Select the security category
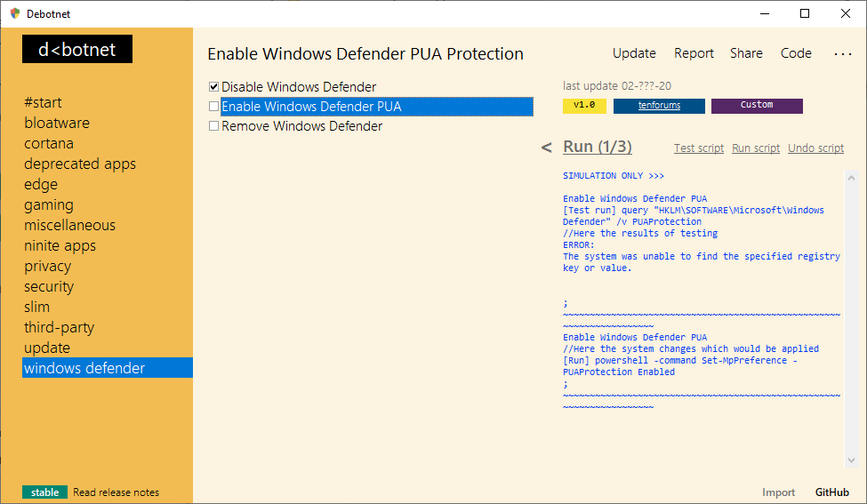The height and width of the screenshot is (504, 867). pyautogui.click(x=49, y=286)
